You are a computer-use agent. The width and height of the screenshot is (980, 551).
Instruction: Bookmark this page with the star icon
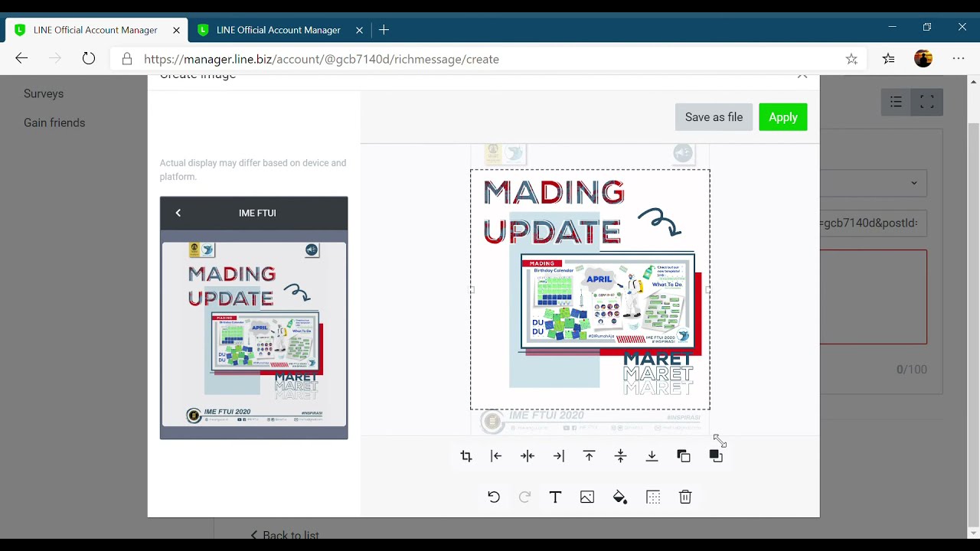[851, 59]
